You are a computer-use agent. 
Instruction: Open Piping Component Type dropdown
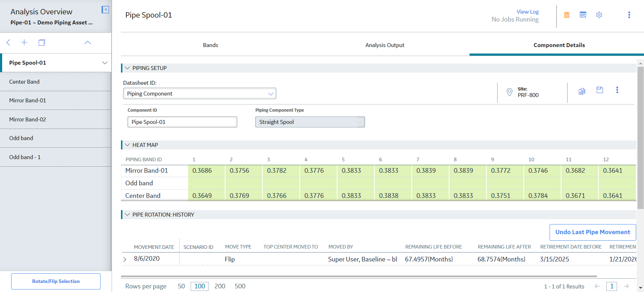[310, 122]
